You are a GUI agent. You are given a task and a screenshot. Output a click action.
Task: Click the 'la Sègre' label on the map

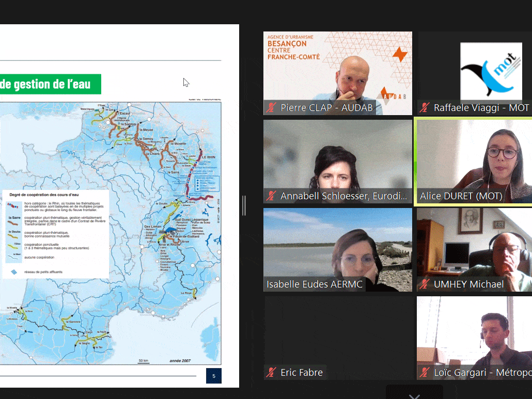[85, 343]
